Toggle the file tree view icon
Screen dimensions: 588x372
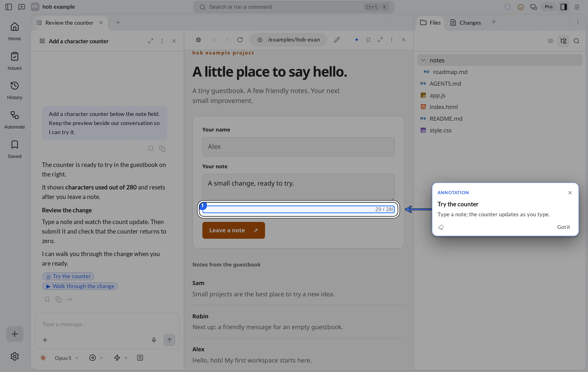(563, 41)
